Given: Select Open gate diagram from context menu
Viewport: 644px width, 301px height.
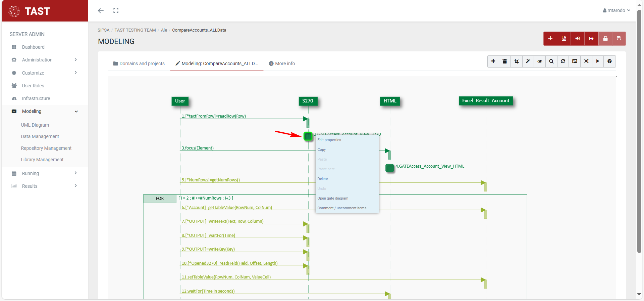Looking at the screenshot, I should click(333, 198).
